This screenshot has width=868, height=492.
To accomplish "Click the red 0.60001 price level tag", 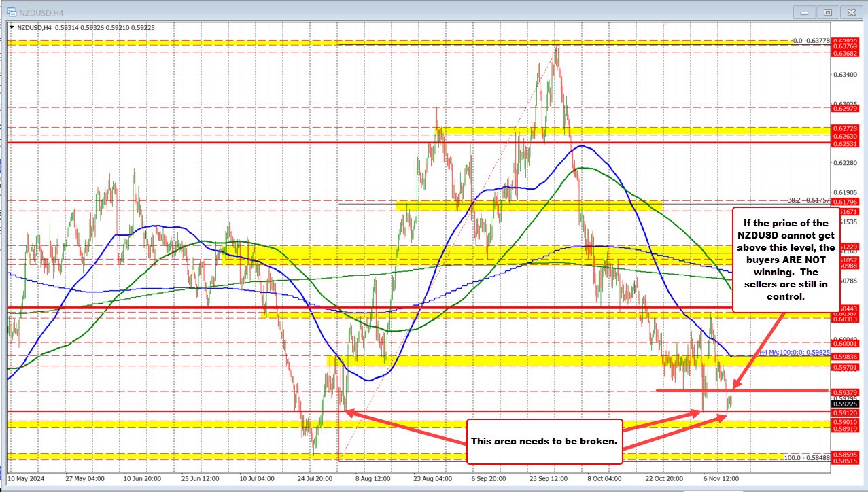I will pos(844,344).
